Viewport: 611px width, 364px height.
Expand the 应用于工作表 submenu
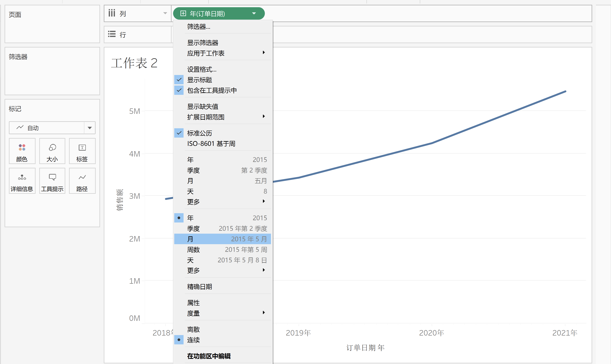coord(223,53)
